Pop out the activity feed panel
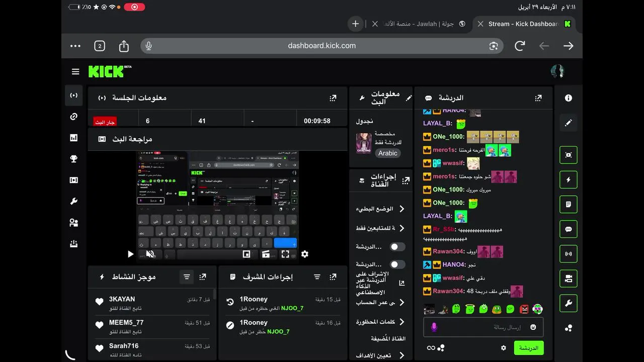Screen dimensions: 644x362 203,277
